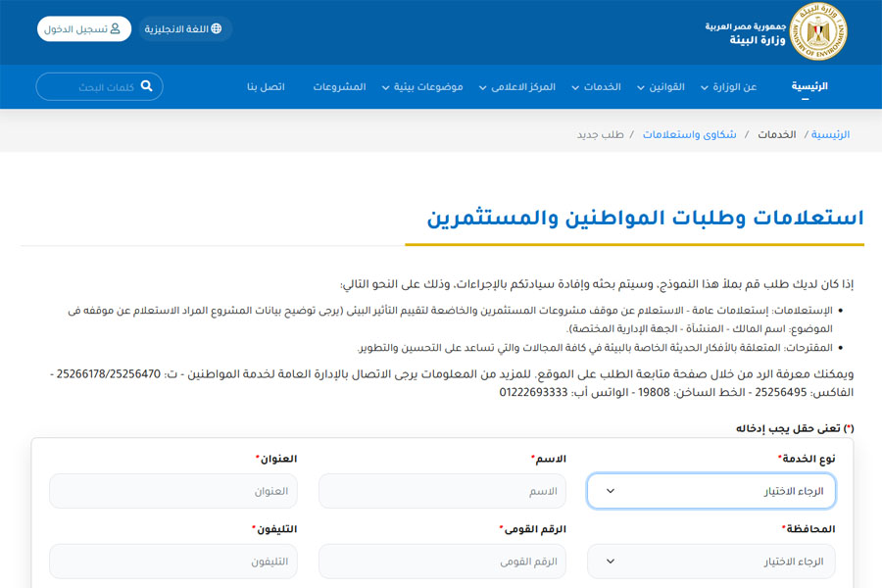The width and height of the screenshot is (882, 588).
Task: Expand موضوعات بيئية menu
Action: point(421,87)
